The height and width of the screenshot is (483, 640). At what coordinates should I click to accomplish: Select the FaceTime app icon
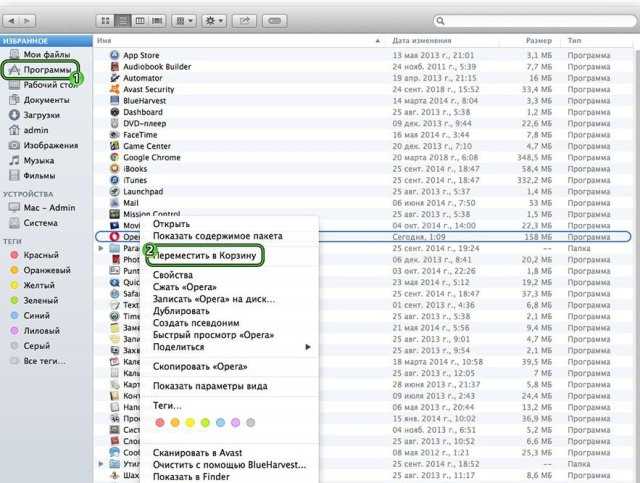coord(114,134)
